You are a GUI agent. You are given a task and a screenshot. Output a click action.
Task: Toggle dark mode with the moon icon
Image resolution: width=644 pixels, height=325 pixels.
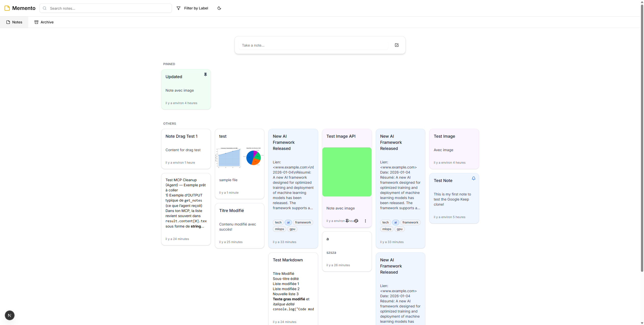coord(219,8)
